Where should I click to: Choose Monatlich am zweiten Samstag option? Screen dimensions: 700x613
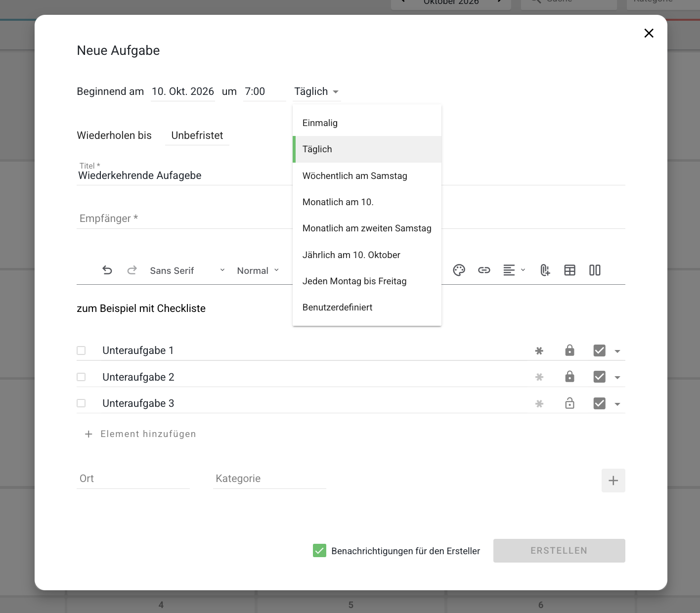pos(367,228)
